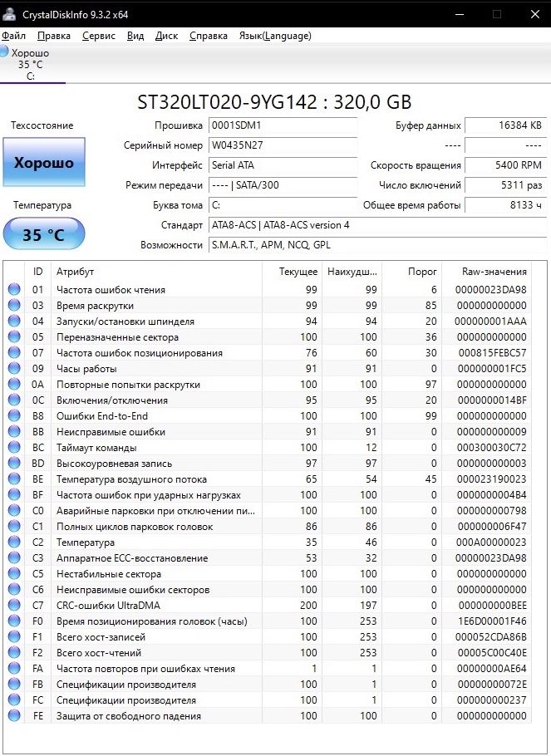Click status orb for attribute 03 Время раскрутки
The height and width of the screenshot is (756, 551).
point(14,305)
